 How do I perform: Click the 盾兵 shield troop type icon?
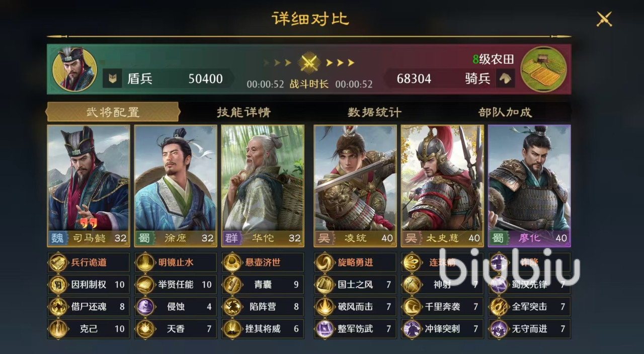(x=113, y=78)
